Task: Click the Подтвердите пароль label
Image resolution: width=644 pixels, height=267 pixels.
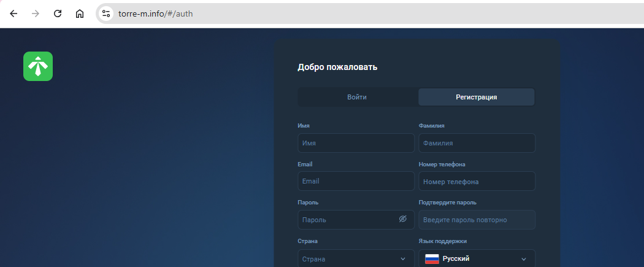Action: point(448,203)
